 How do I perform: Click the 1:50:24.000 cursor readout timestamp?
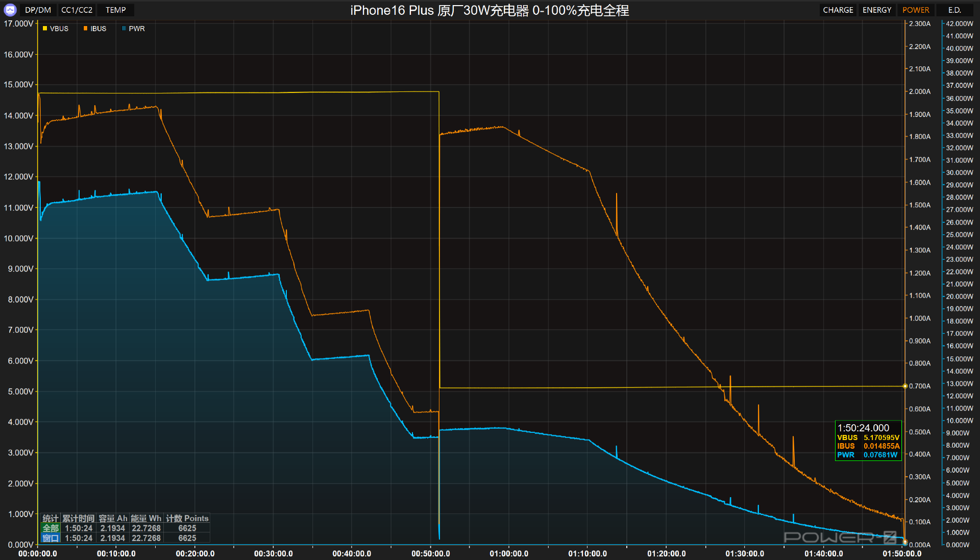pyautogui.click(x=864, y=428)
